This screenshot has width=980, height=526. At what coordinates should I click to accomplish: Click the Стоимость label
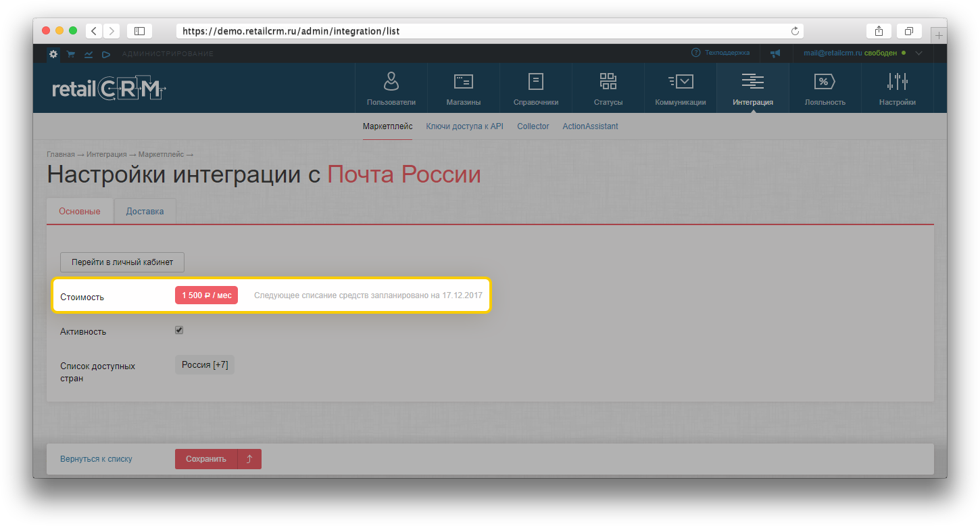pyautogui.click(x=82, y=297)
